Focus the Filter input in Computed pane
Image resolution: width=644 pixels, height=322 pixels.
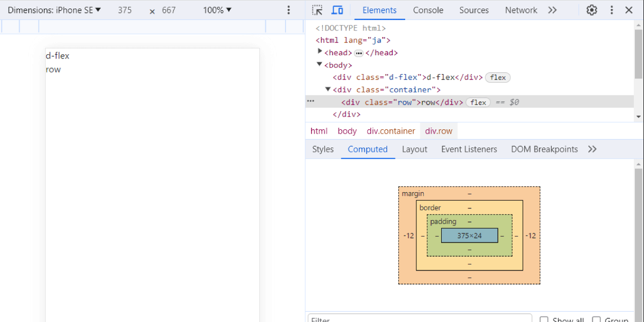(420, 320)
